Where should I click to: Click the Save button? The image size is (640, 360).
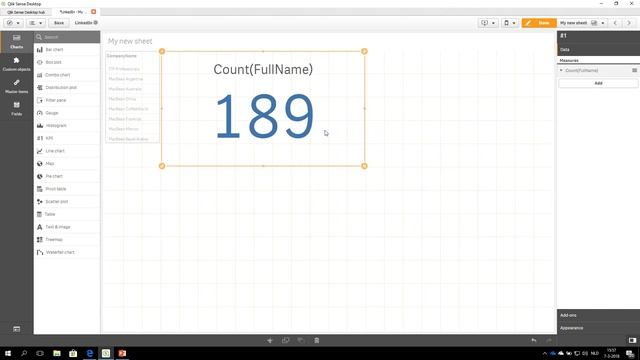click(59, 23)
